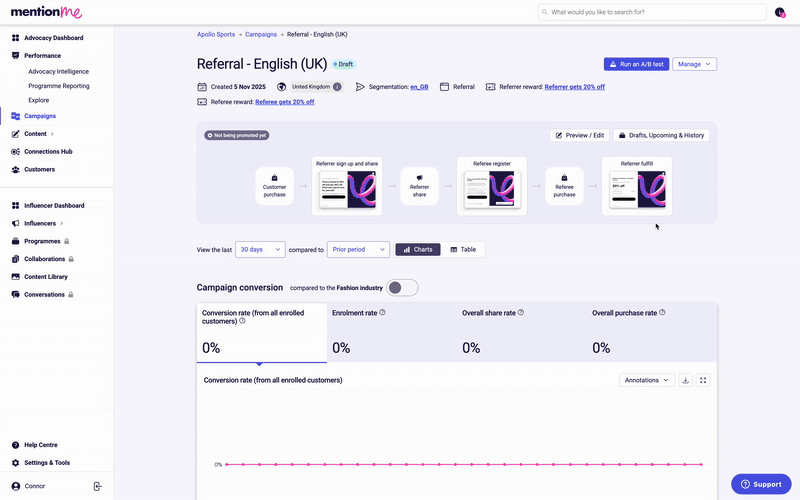
Task: Click the Performance chart icon in sidebar
Action: pyautogui.click(x=15, y=56)
